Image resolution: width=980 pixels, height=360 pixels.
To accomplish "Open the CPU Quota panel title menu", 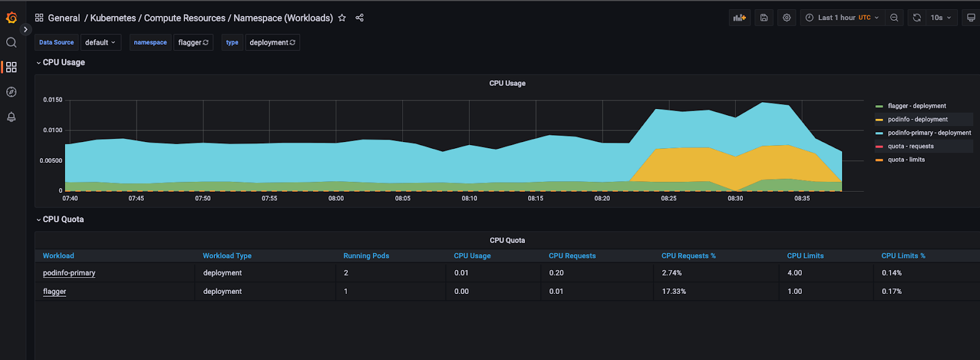I will 507,241.
